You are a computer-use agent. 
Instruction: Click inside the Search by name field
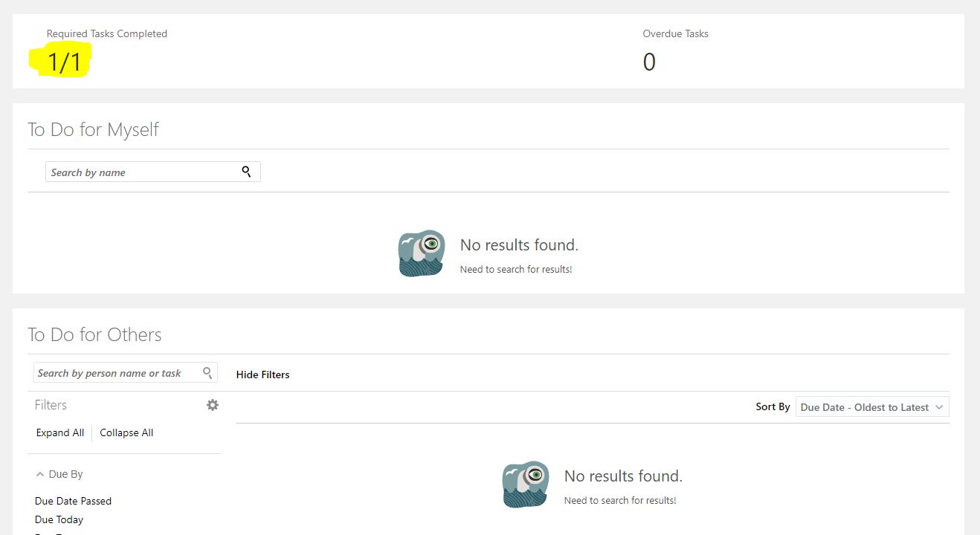(x=134, y=172)
